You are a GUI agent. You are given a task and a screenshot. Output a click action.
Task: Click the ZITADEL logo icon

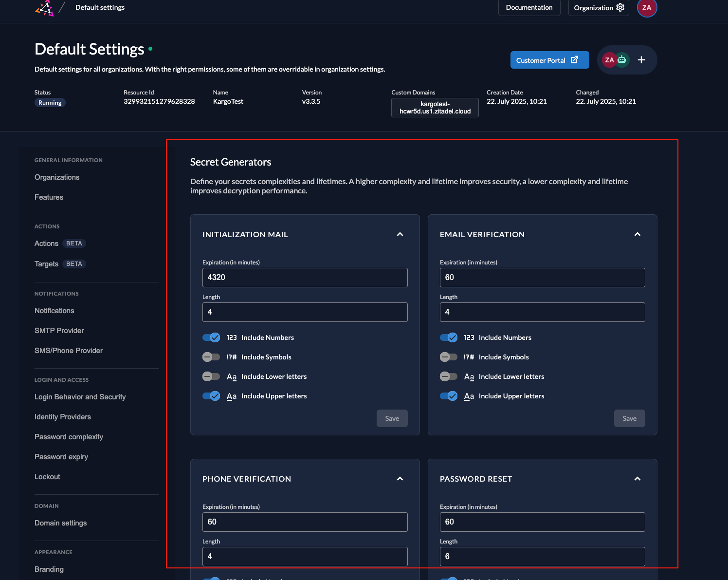44,8
